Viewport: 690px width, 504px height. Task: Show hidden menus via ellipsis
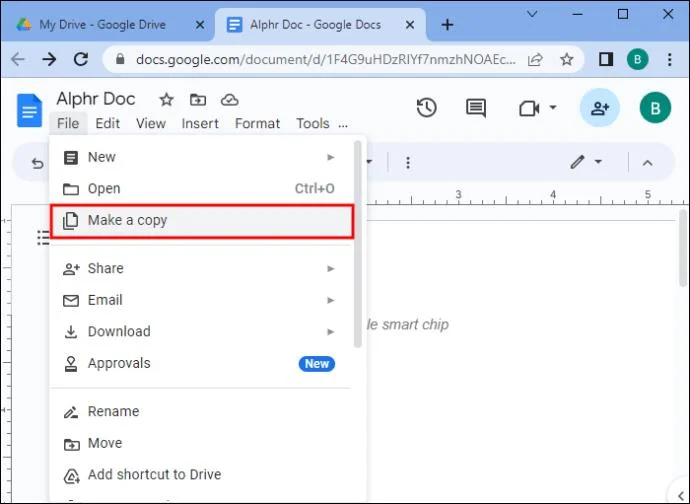343,126
